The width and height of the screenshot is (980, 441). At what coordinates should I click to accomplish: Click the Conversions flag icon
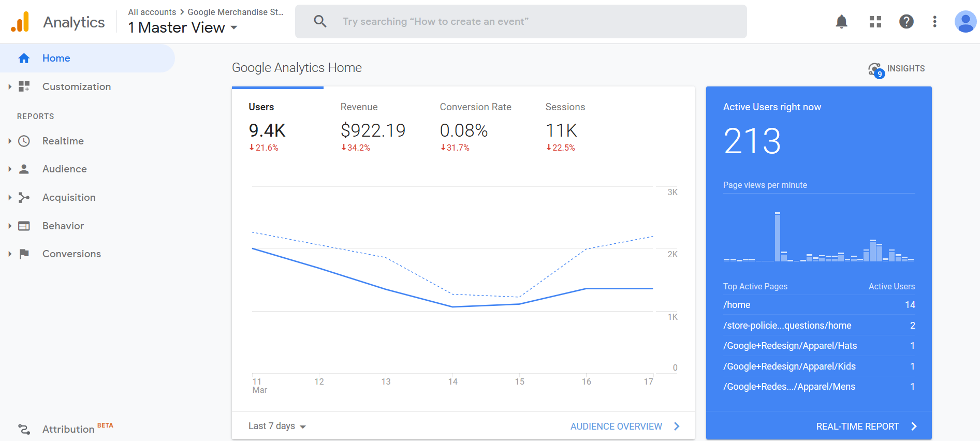click(x=24, y=254)
